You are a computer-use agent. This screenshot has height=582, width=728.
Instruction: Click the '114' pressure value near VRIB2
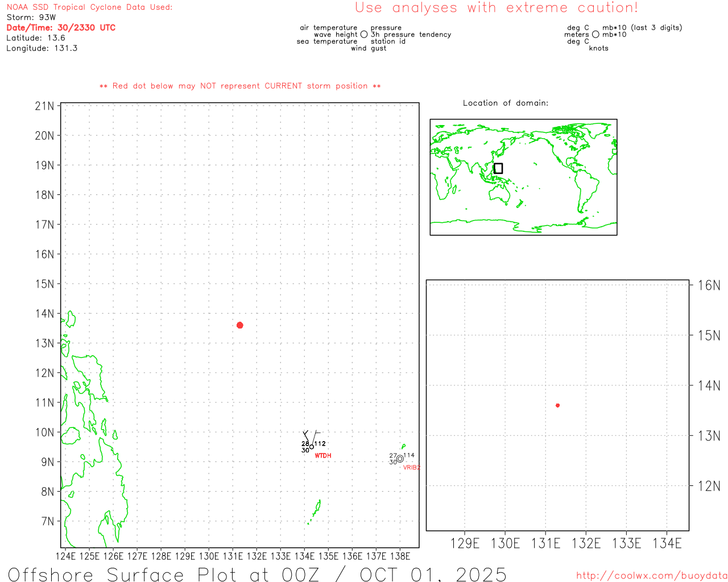[x=409, y=455]
